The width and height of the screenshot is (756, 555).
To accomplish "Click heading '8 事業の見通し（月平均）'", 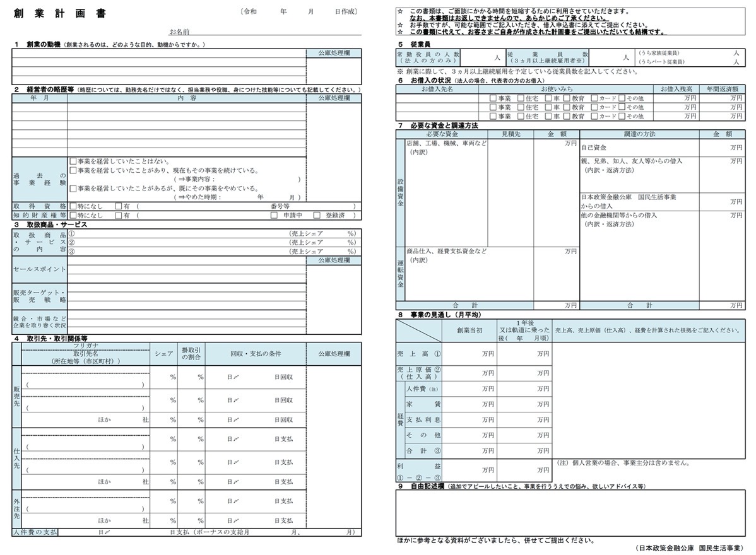I will 440,315.
